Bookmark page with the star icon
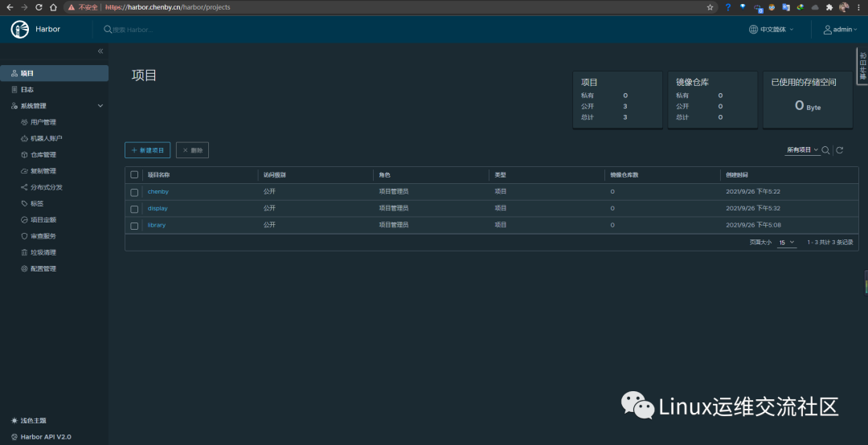The height and width of the screenshot is (445, 868). (710, 7)
